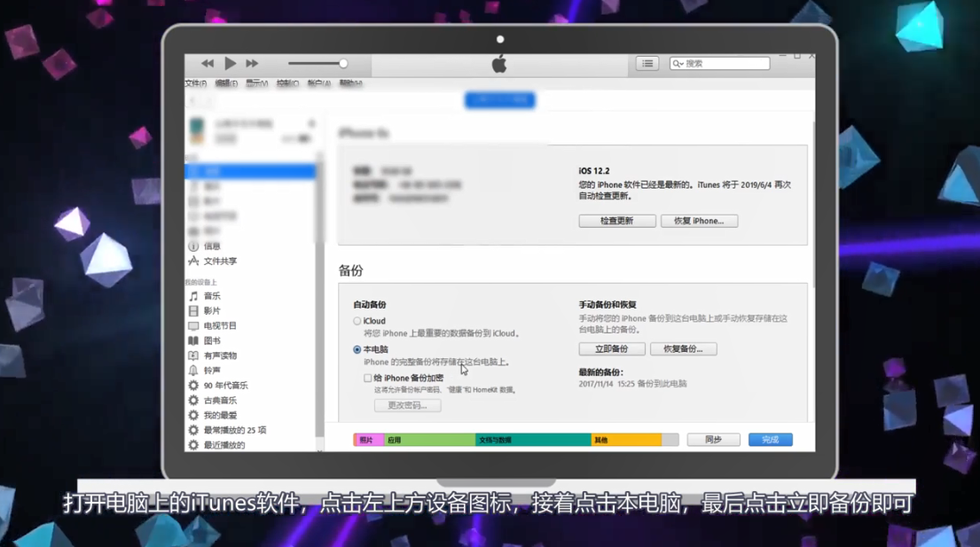Open 古典音乐 smart playlist gear

click(193, 400)
